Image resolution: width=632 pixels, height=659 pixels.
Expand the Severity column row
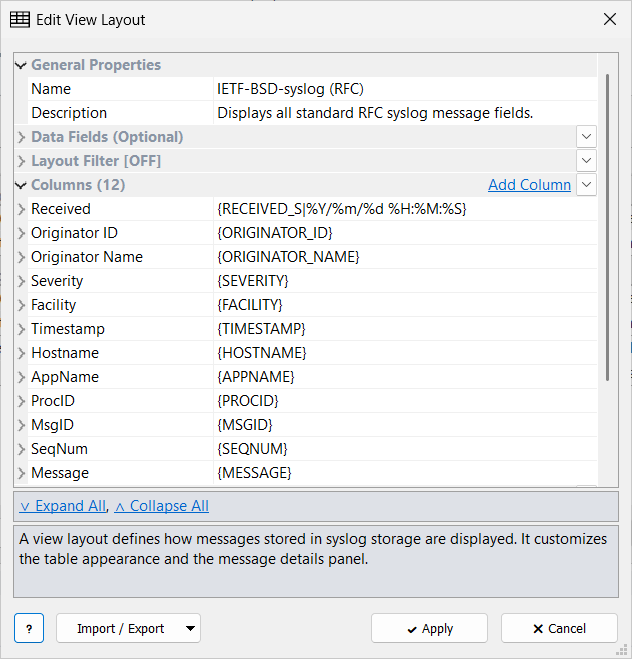[21, 281]
